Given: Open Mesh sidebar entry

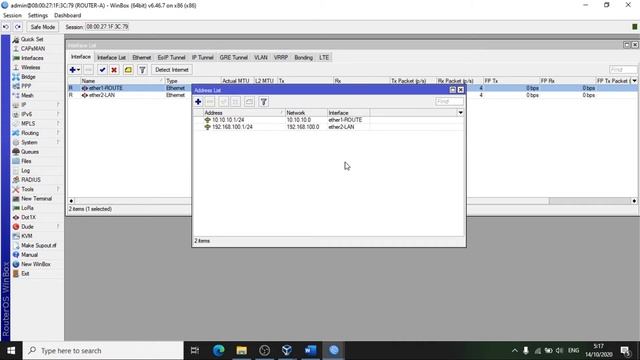Looking at the screenshot, I should pos(27,96).
